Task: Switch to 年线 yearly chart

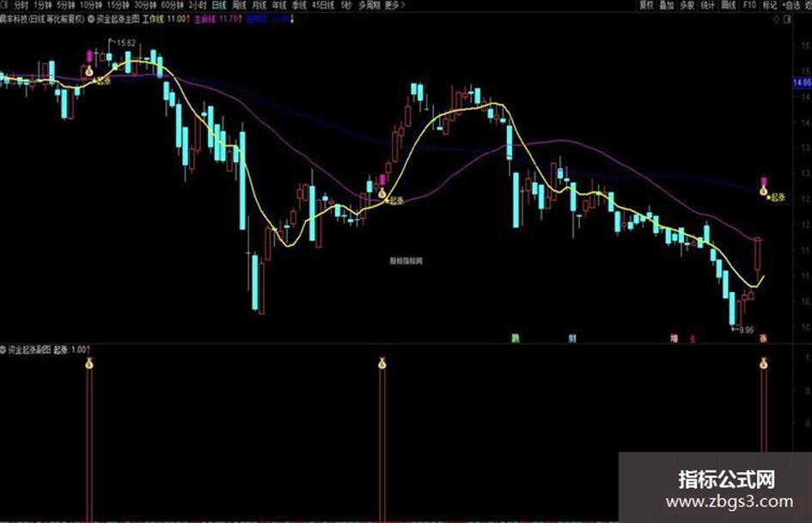Action: tap(279, 5)
